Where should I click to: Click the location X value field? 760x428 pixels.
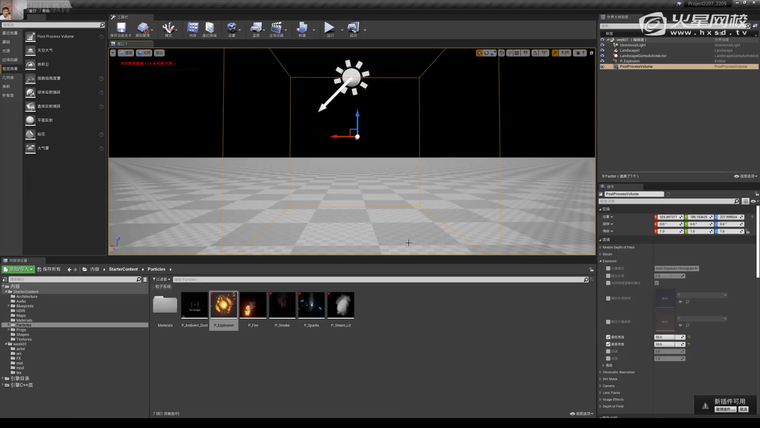tap(666, 217)
